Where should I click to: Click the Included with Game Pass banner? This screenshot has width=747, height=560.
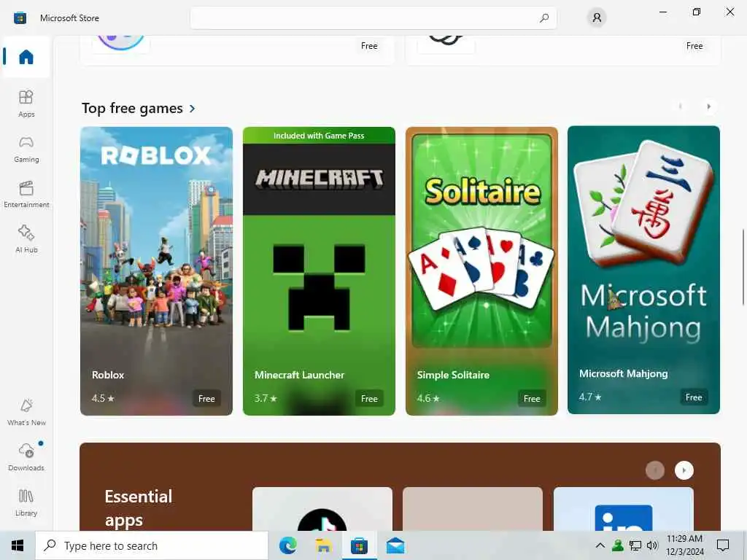click(319, 136)
